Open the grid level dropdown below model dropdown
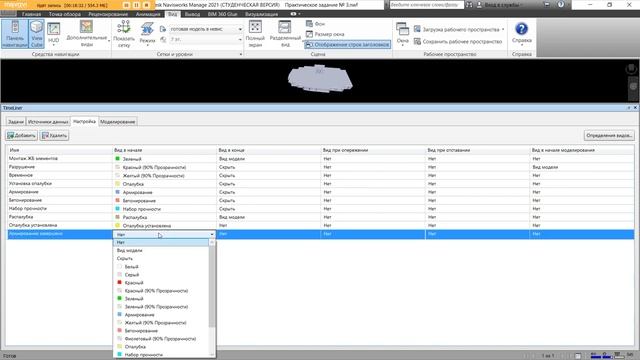The width and height of the screenshot is (640, 360). [x=206, y=39]
